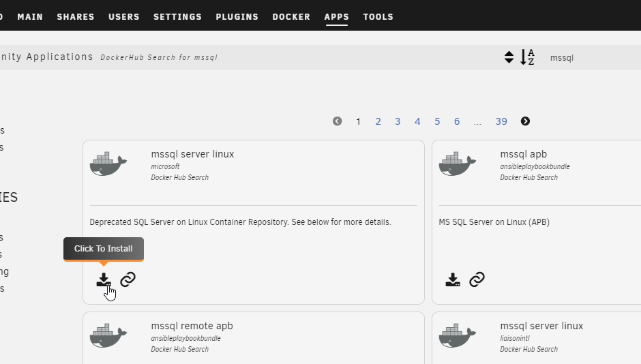
Task: Click Docker Hub Search label on mssql apb card
Action: [x=528, y=177]
